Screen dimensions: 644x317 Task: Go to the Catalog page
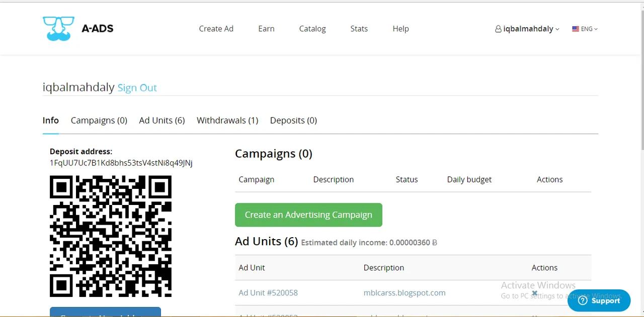[312, 29]
